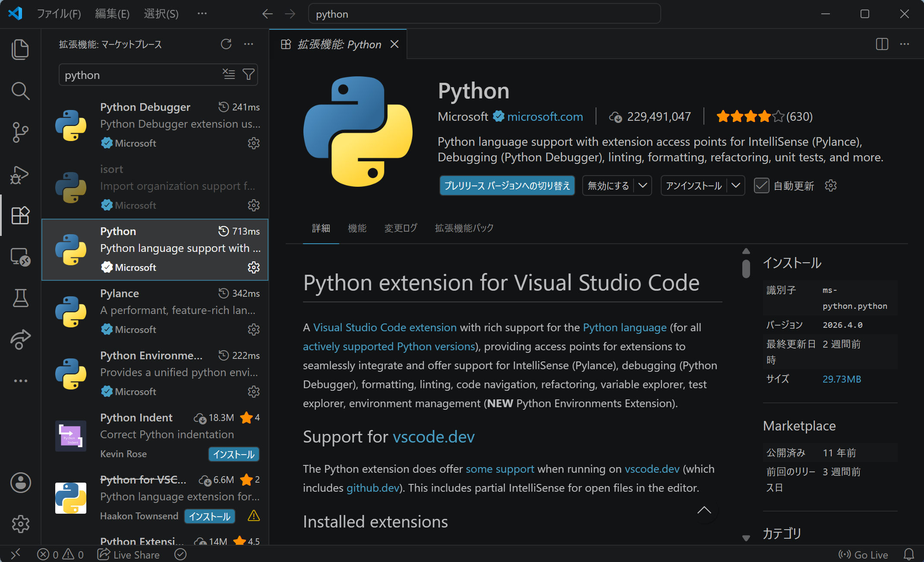The height and width of the screenshot is (562, 924).
Task: Split the editor to the right
Action: (x=882, y=44)
